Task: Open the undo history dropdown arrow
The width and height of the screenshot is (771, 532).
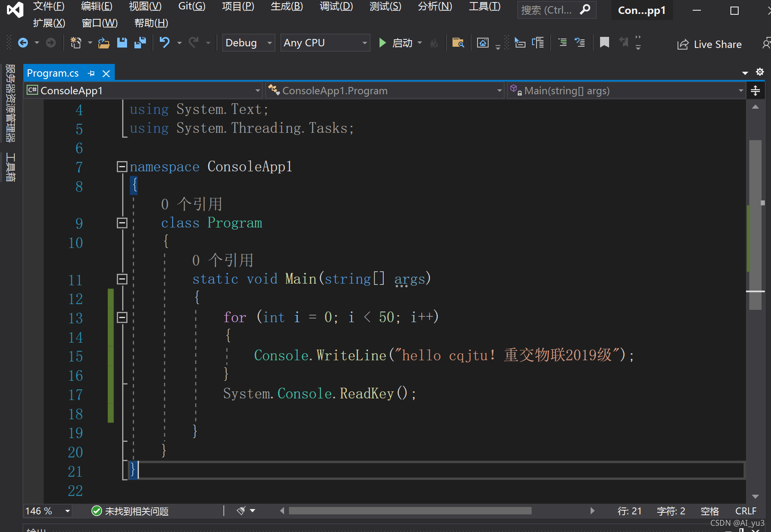Action: pyautogui.click(x=179, y=43)
